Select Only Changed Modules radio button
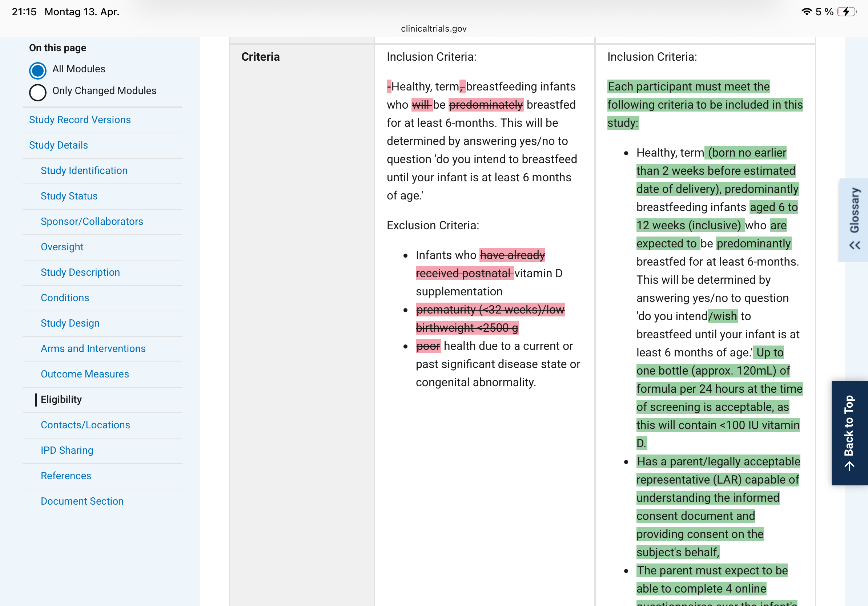Screen dimensions: 868x606 [38, 92]
